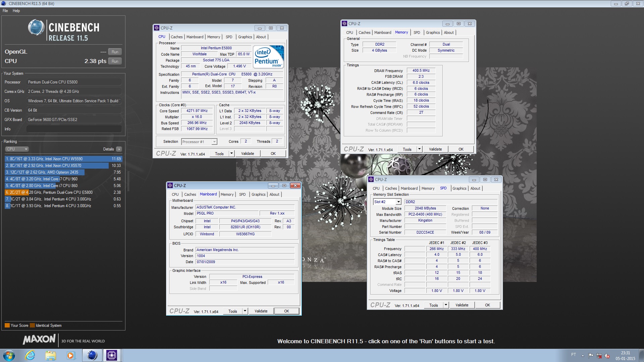
Task: Switch to CPU-Z taskbar icon
Action: (x=112, y=355)
